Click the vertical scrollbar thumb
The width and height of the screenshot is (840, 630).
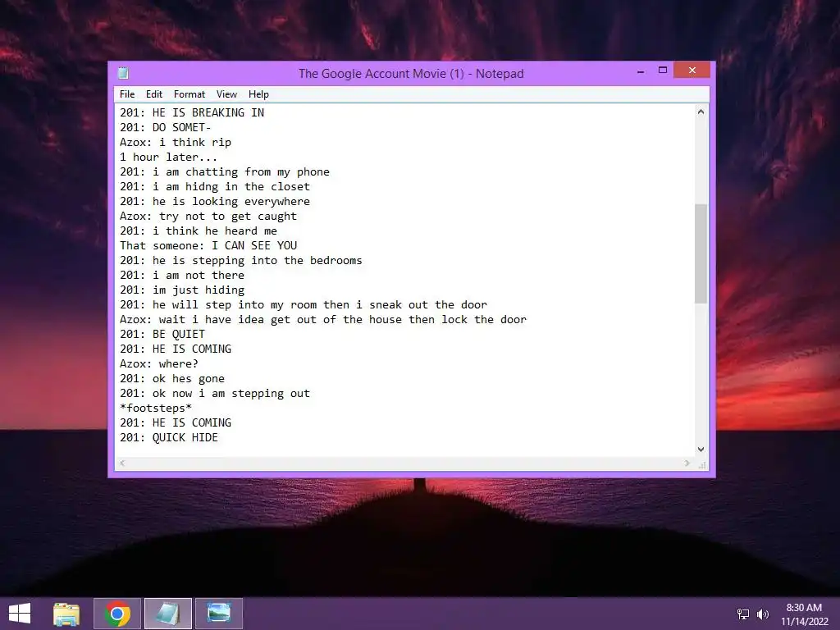pos(701,253)
